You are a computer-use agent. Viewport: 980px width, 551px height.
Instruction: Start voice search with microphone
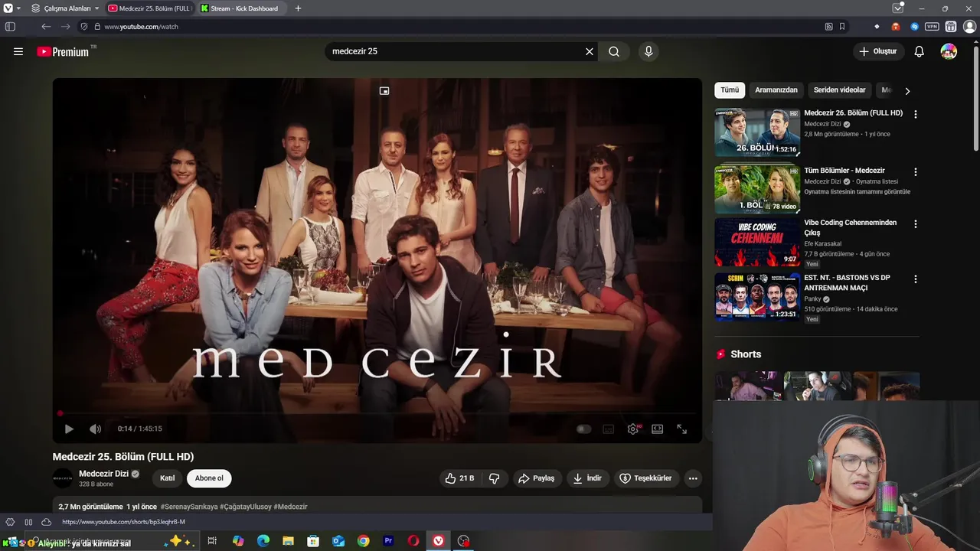coord(648,51)
